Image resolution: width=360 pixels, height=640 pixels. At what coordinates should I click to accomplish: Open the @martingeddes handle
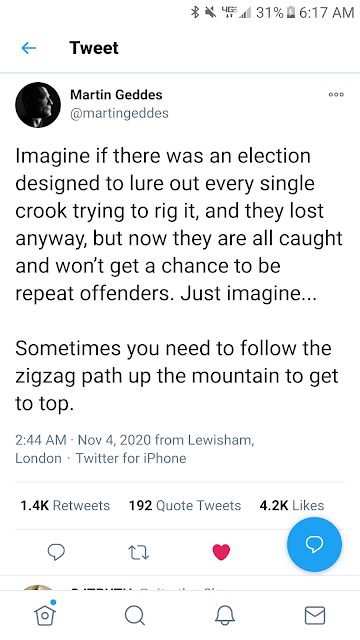coord(119,113)
